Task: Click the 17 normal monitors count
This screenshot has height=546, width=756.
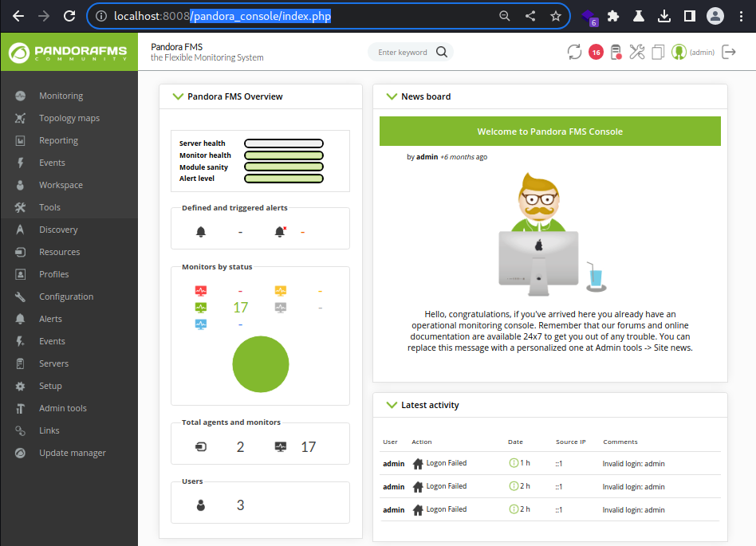Action: click(x=241, y=308)
